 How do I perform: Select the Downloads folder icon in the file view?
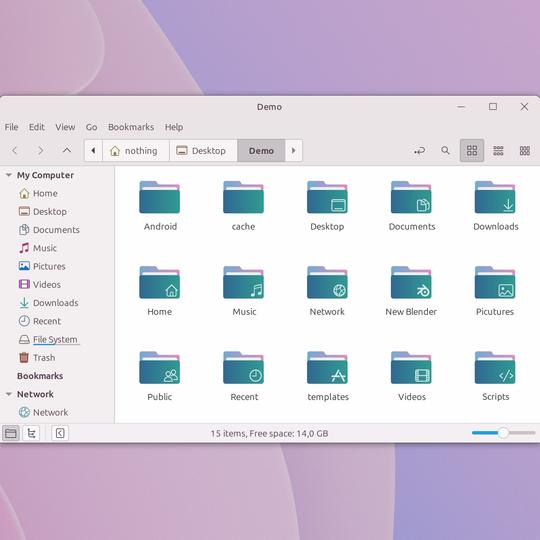click(495, 197)
